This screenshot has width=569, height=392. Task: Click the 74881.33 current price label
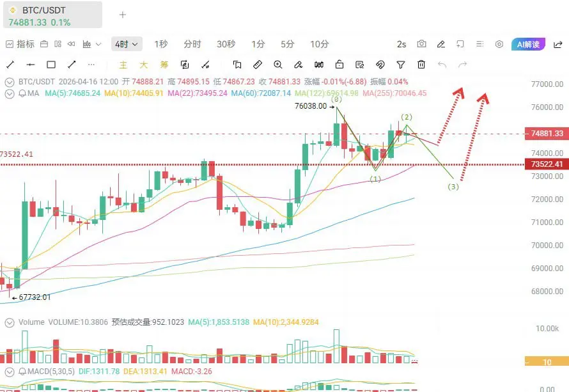[x=547, y=134]
